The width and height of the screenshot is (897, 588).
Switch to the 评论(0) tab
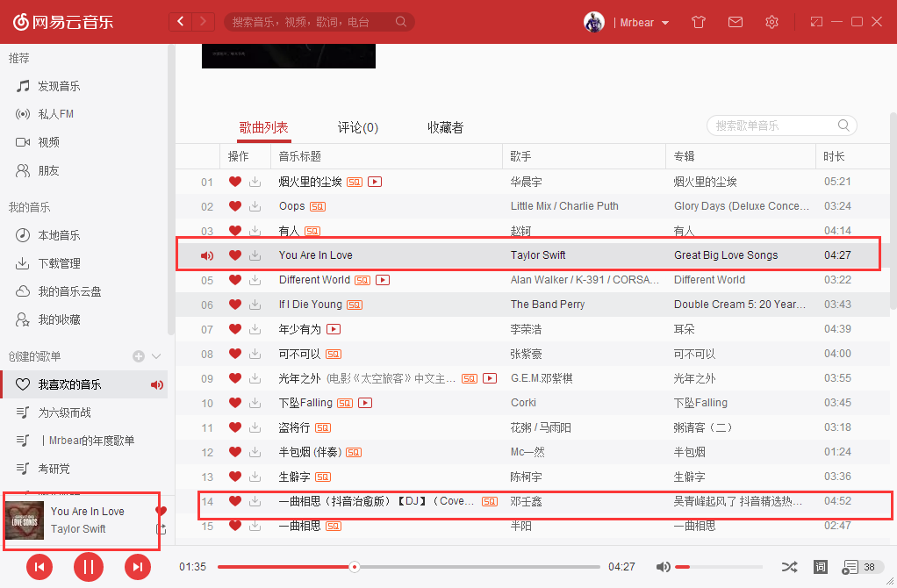[x=358, y=128]
